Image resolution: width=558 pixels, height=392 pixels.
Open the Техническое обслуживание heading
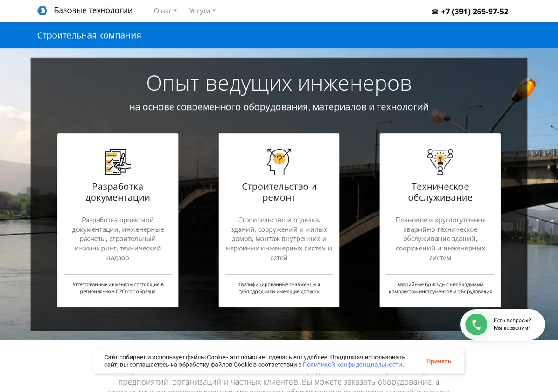[440, 192]
